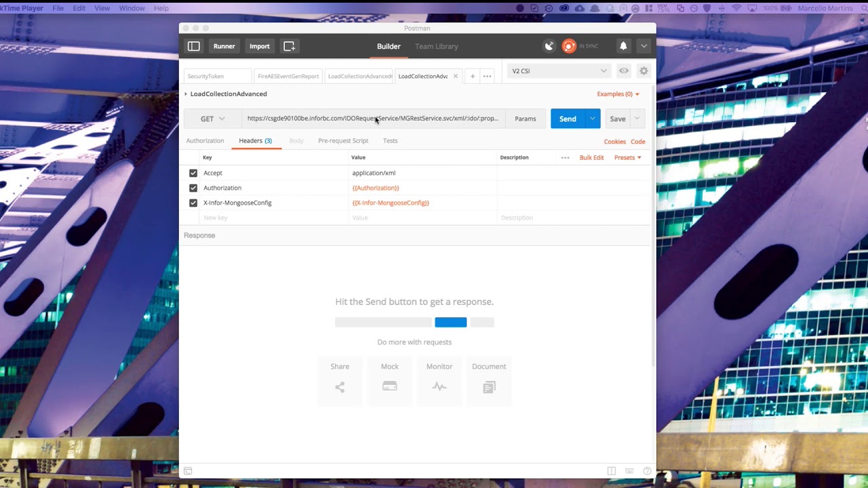
Task: Open the File menu in menu bar
Action: 58,8
